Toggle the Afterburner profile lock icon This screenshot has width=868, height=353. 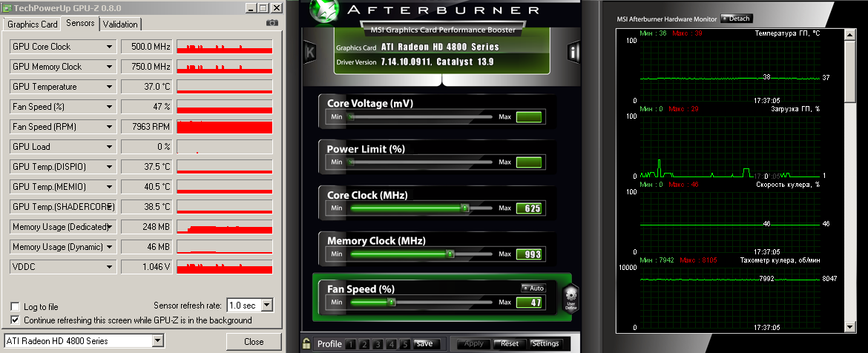tap(306, 343)
